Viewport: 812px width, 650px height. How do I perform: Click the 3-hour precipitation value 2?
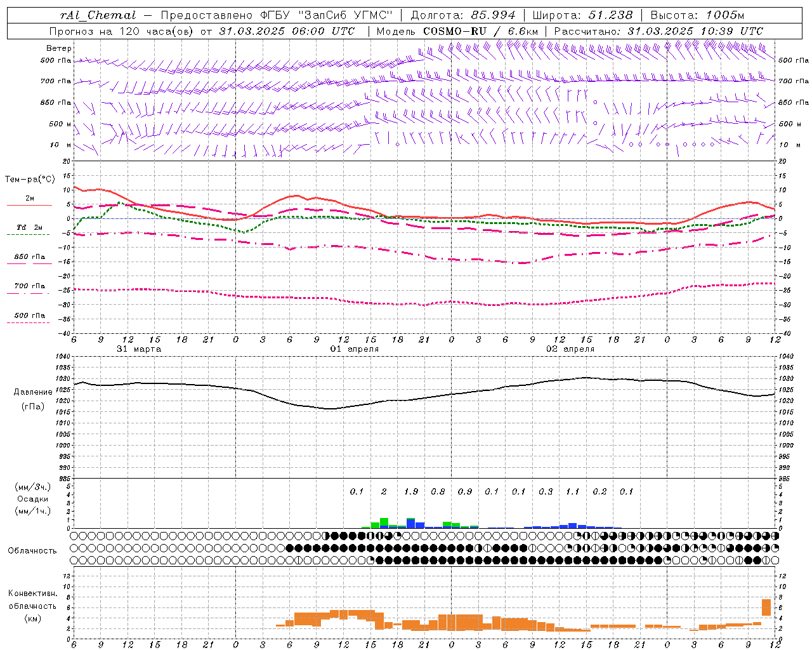point(384,491)
